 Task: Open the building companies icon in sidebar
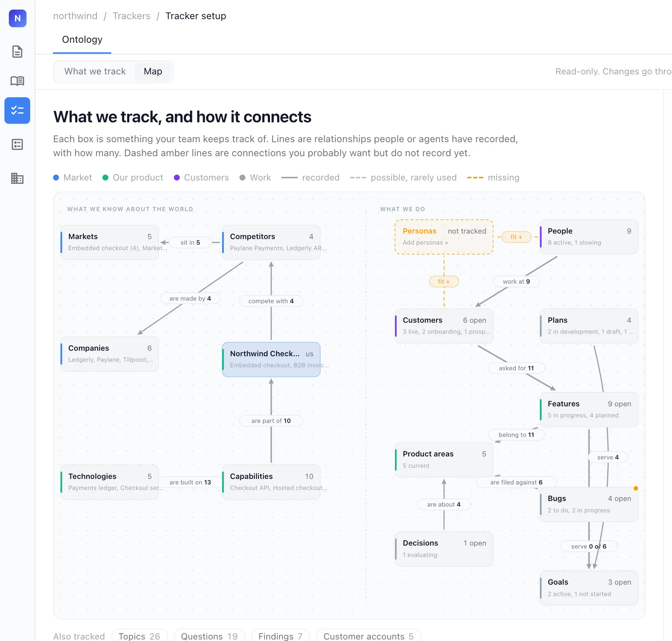pos(17,178)
